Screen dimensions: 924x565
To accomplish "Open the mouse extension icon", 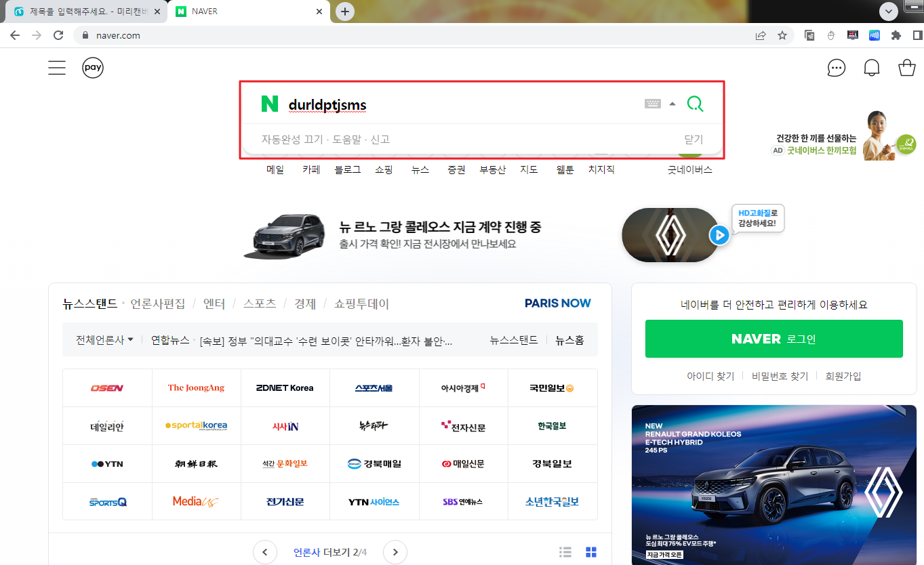I will point(831,35).
